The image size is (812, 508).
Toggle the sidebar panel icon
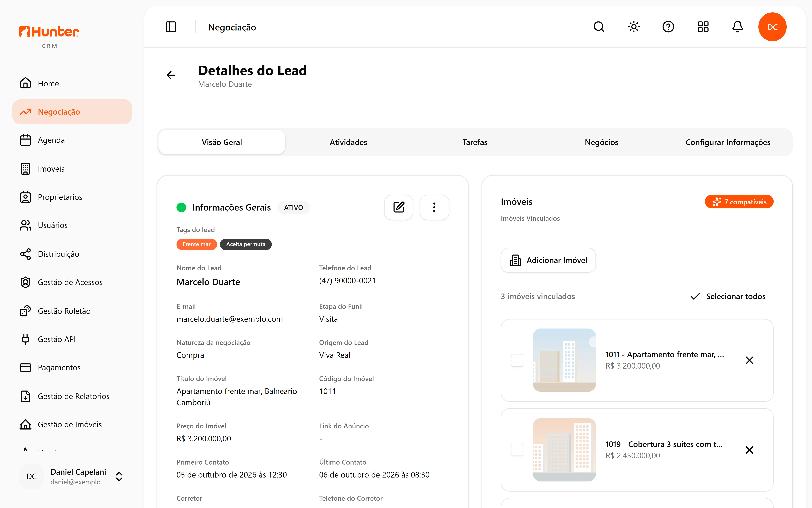171,27
